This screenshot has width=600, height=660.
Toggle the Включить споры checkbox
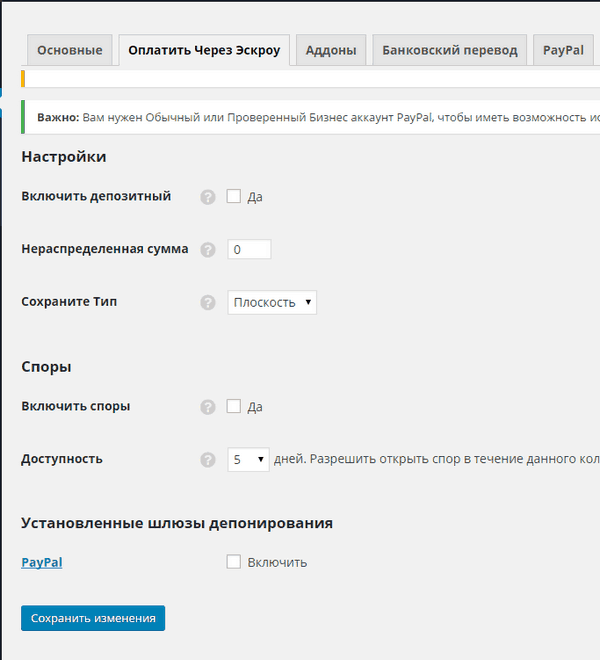coord(234,406)
